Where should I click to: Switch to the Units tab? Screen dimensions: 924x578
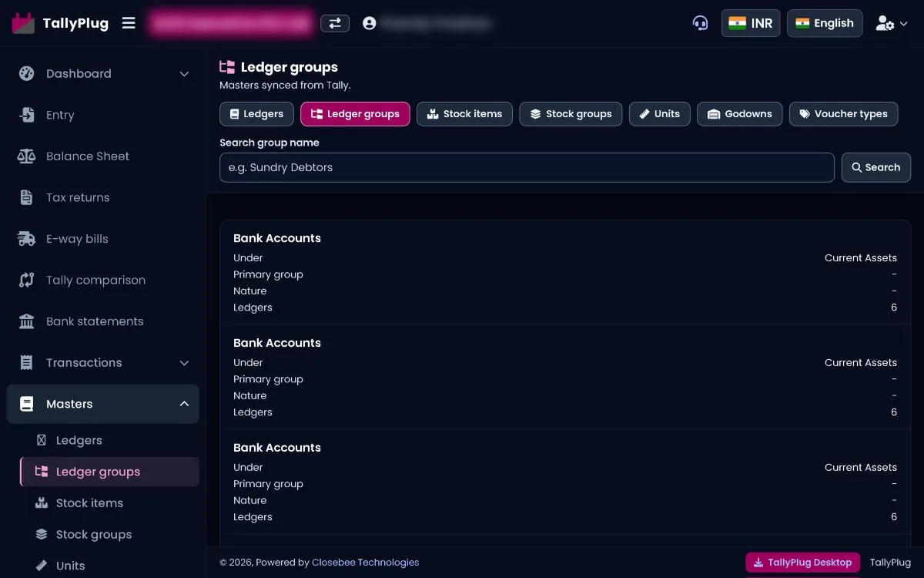point(660,114)
